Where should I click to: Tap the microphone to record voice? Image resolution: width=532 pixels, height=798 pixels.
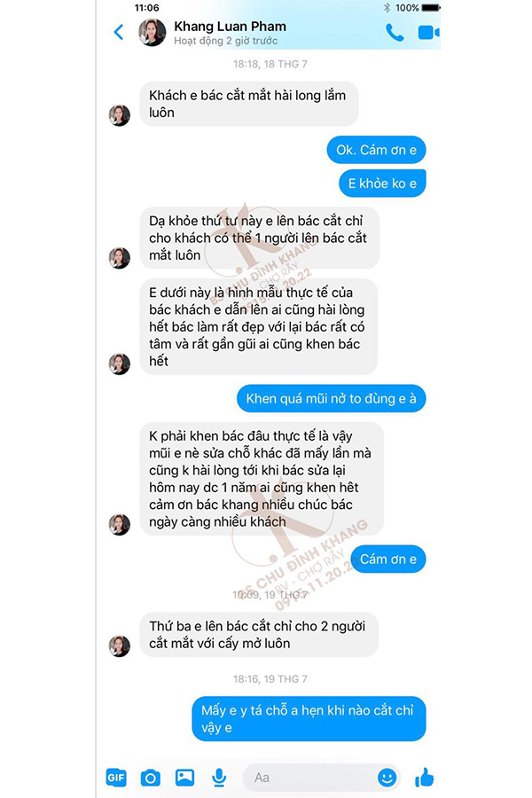[x=219, y=777]
